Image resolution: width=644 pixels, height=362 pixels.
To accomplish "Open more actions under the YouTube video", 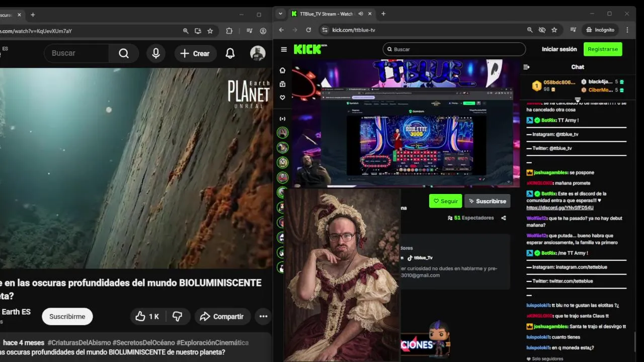I will coord(263,316).
